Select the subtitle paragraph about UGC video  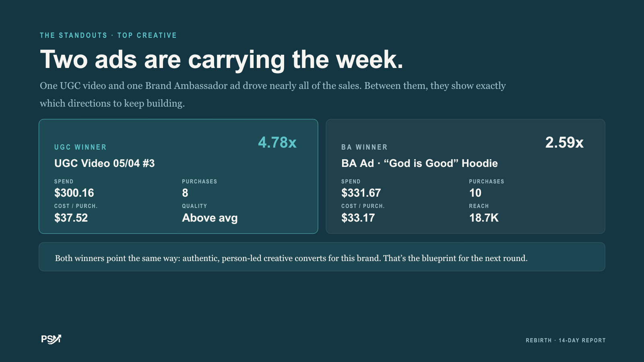click(273, 95)
